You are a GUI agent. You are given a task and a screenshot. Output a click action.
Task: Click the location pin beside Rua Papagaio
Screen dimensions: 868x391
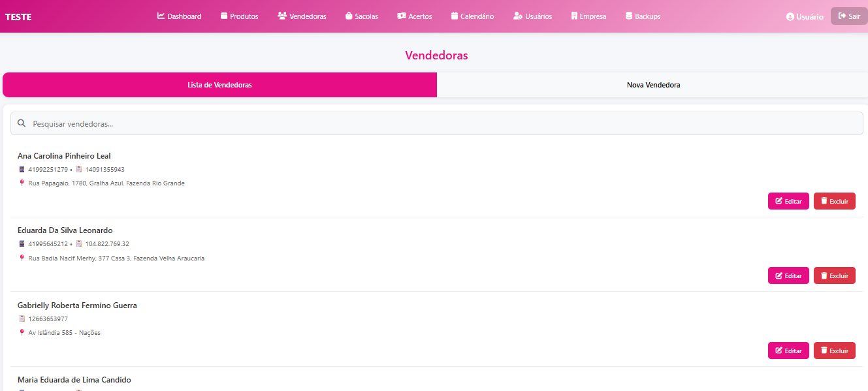[x=22, y=183]
